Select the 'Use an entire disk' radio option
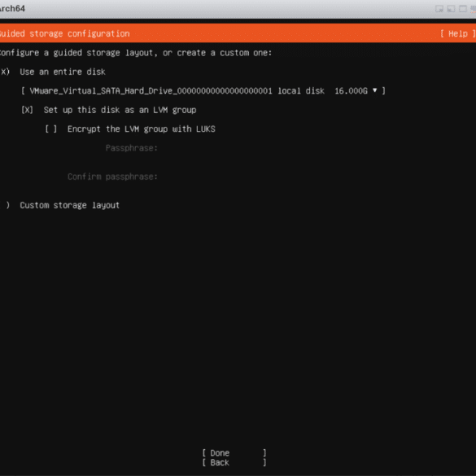The height and width of the screenshot is (476, 476). pos(5,72)
